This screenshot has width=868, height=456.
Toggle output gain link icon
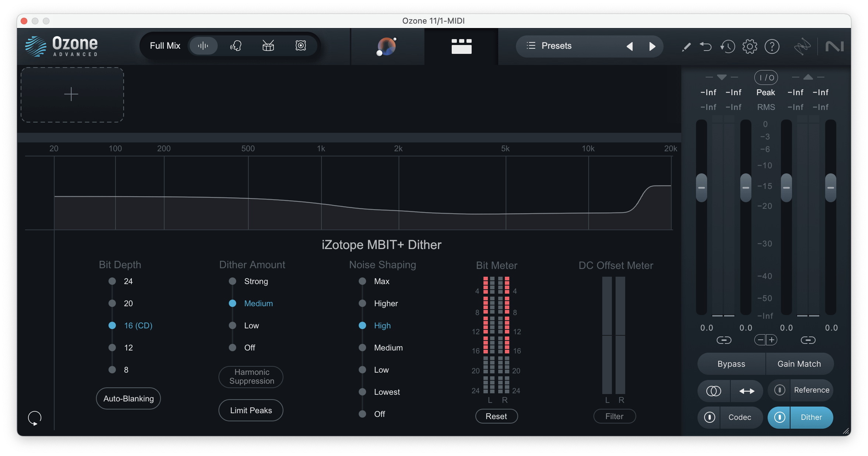808,340
